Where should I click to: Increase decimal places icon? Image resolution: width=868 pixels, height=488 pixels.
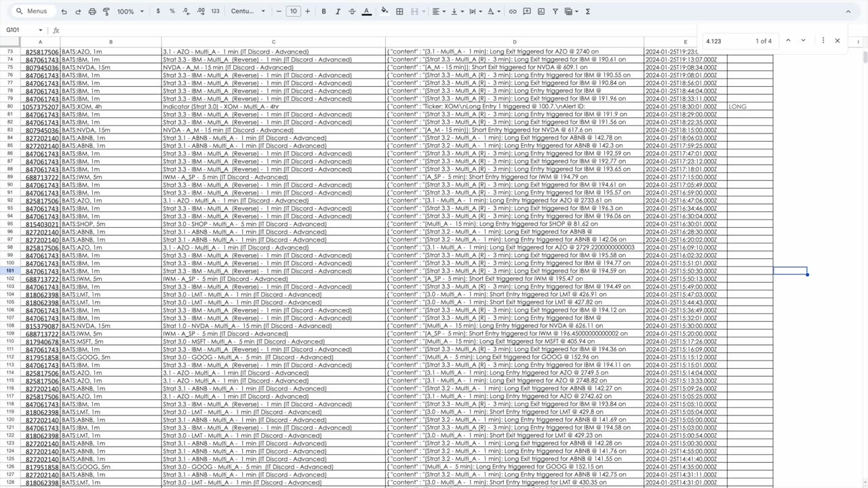click(x=201, y=12)
